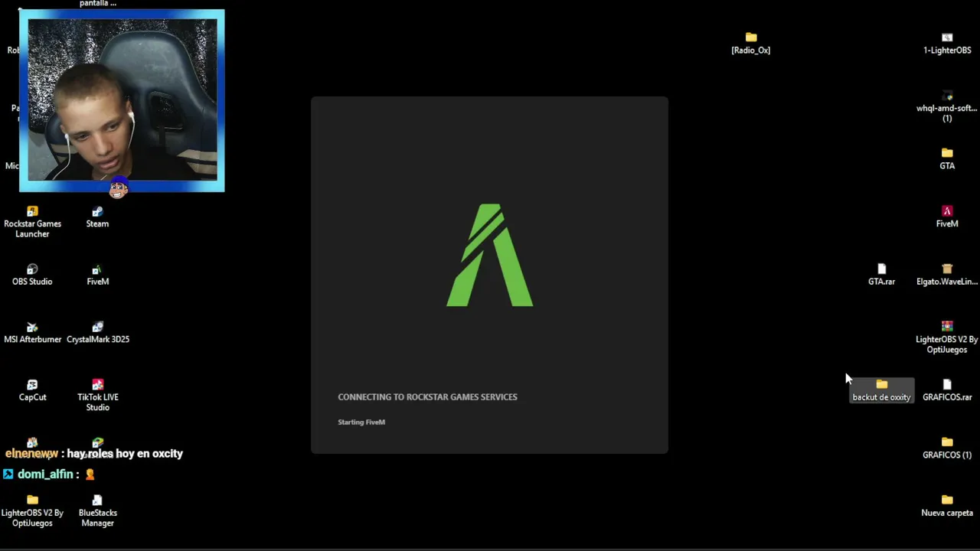This screenshot has width=980, height=551.
Task: Click the webcam overlay video feed
Action: (122, 100)
